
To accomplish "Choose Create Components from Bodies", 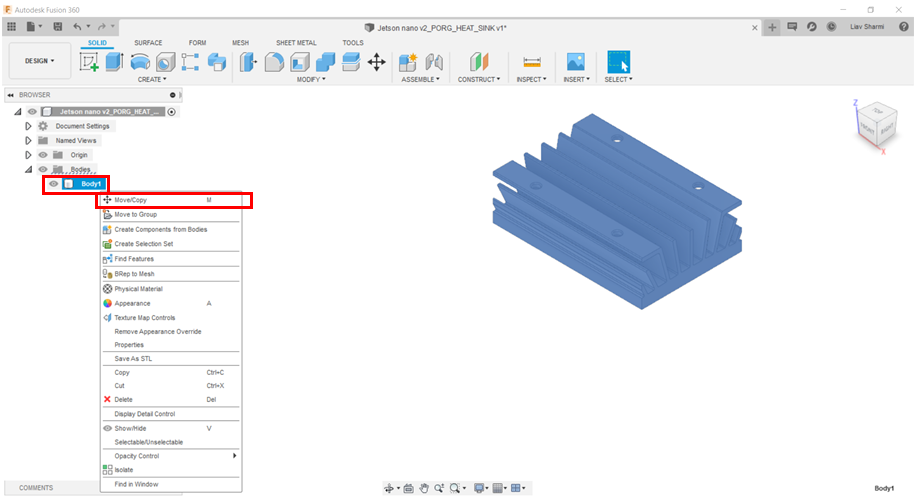I will (x=171, y=229).
